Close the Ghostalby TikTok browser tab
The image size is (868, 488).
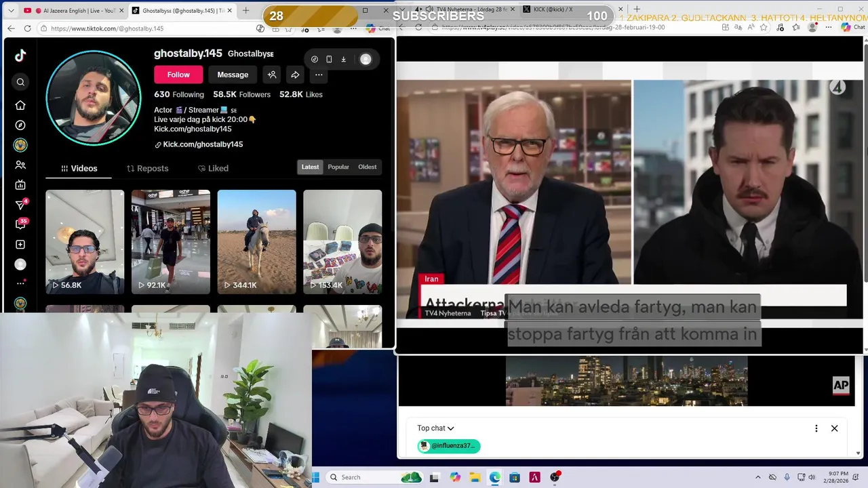click(230, 11)
